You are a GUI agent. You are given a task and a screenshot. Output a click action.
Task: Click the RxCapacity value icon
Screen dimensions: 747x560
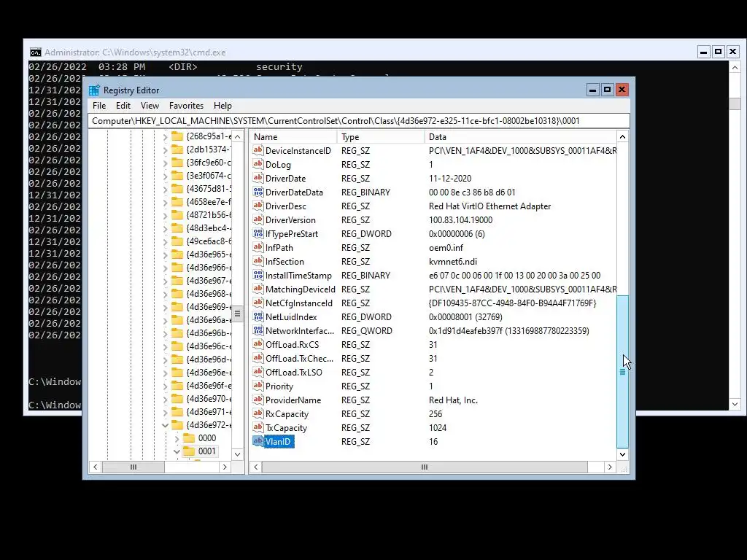coord(258,413)
